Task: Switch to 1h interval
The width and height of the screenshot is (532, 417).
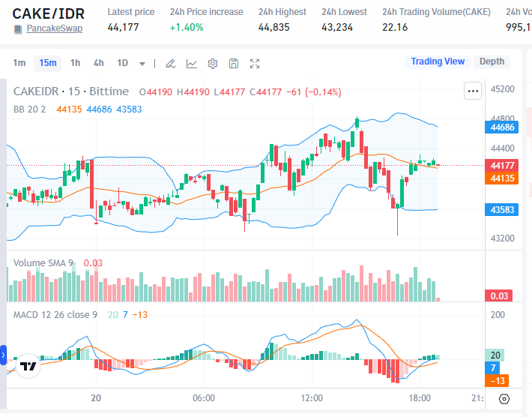Action: (x=76, y=63)
